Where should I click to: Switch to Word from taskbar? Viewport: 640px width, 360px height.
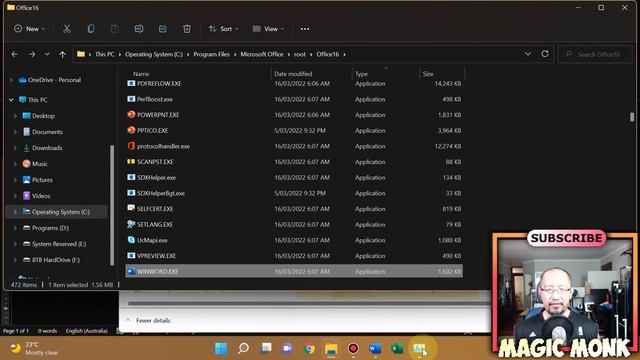tap(375, 349)
